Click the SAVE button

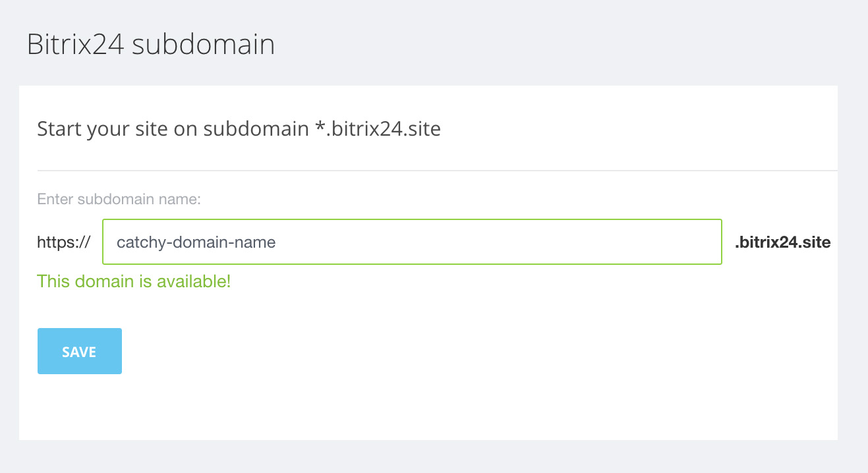click(80, 351)
